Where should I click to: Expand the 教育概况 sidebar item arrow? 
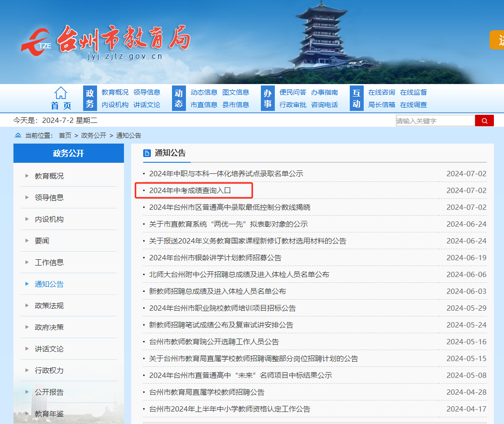(27, 175)
